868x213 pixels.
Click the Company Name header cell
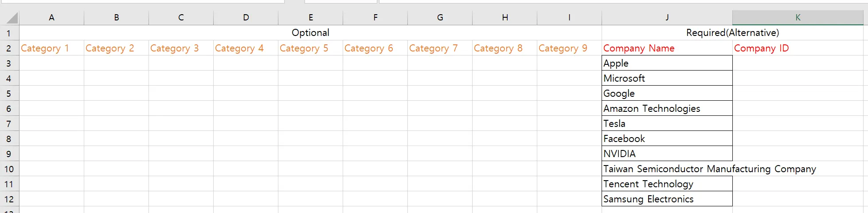667,48
